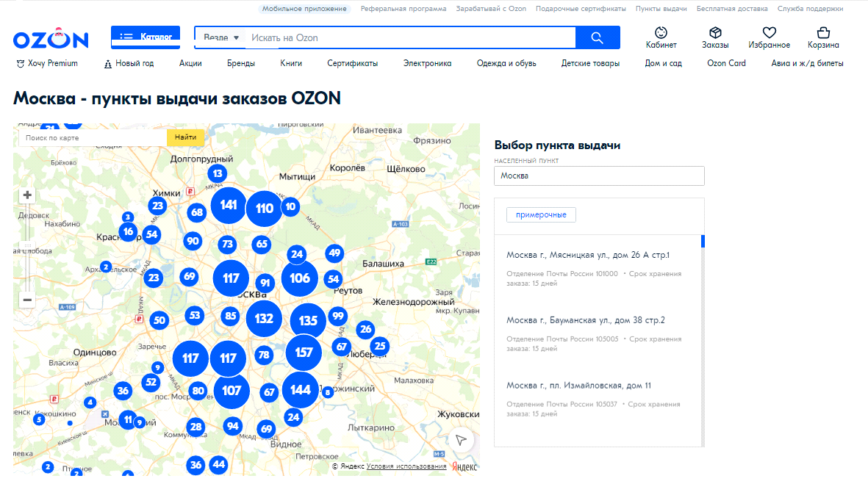Image resolution: width=868 pixels, height=484 pixels.
Task: Open the Кабинет profile icon
Action: (661, 33)
